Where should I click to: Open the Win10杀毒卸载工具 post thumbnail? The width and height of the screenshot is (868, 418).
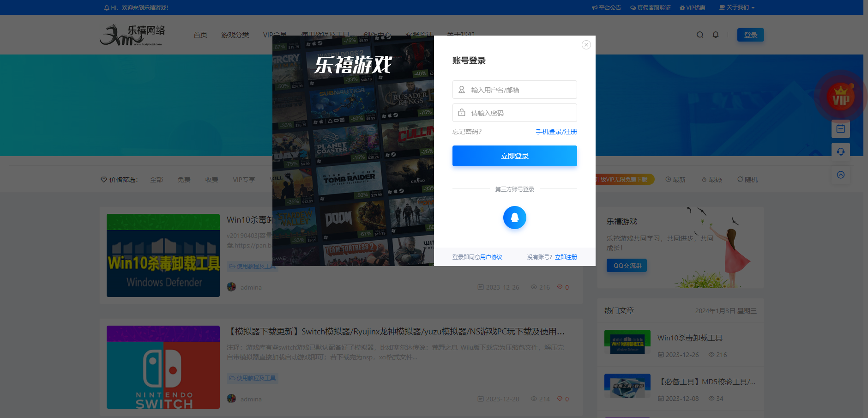163,255
